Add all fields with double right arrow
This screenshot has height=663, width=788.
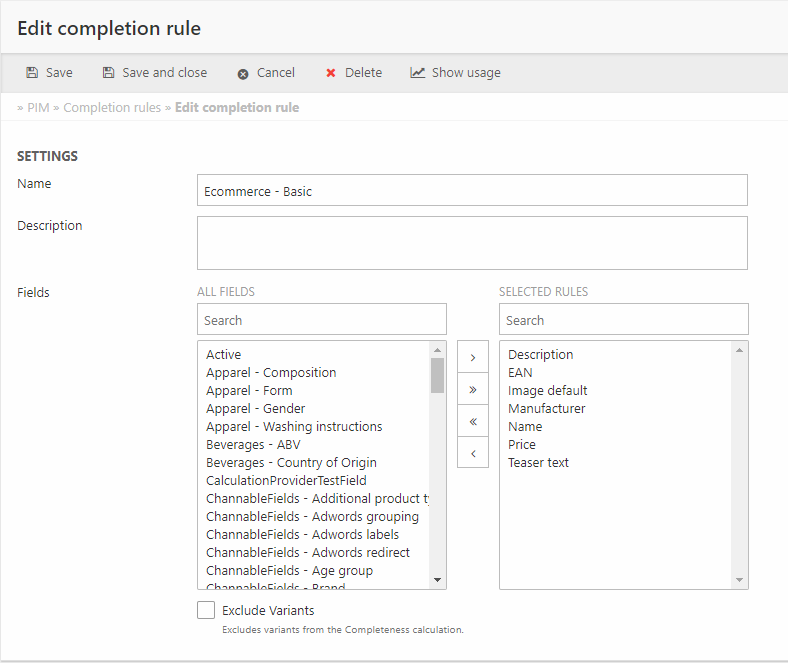pos(472,389)
